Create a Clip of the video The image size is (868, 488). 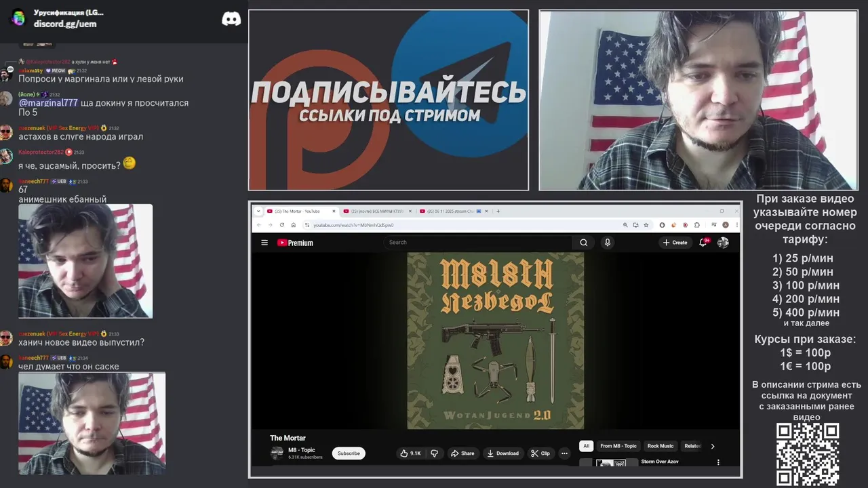pyautogui.click(x=540, y=453)
